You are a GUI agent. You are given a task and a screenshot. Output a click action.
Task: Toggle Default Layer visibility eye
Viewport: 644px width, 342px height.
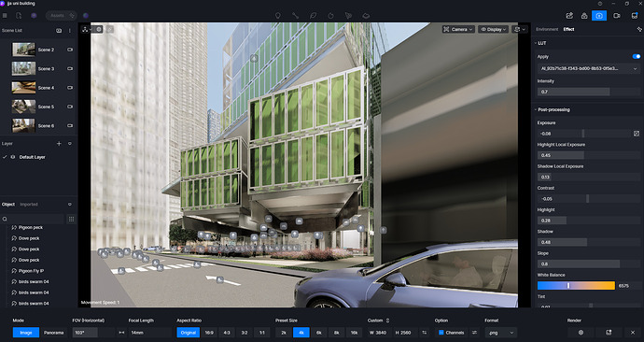click(x=13, y=157)
